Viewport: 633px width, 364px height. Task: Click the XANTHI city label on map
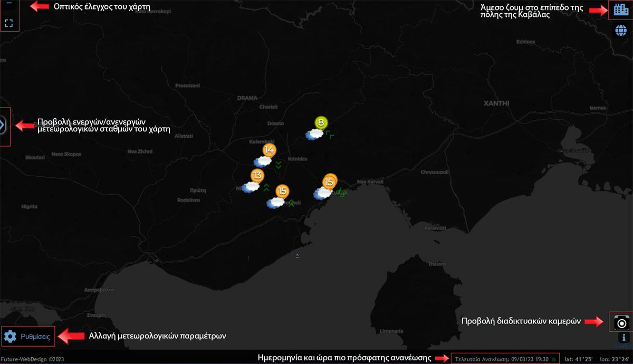pos(496,103)
